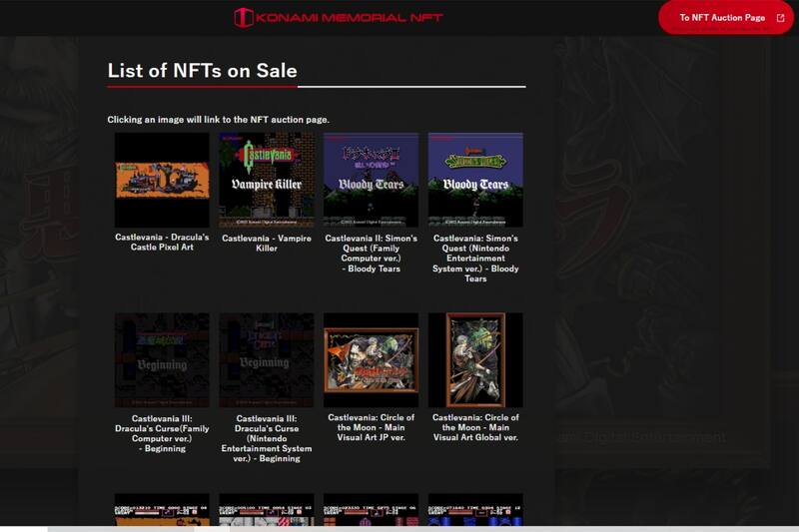This screenshot has height=532, width=799.
Task: Open the Dracula's Castle Pixel Art thumbnail
Action: pos(162,180)
